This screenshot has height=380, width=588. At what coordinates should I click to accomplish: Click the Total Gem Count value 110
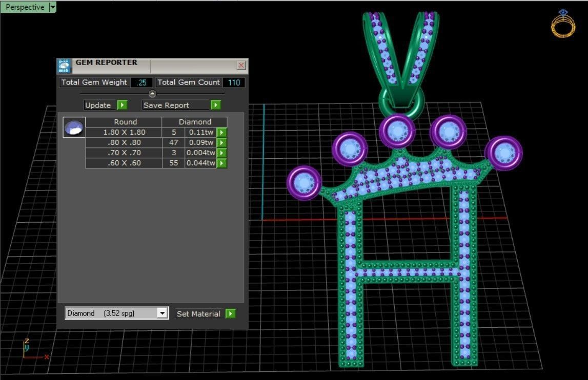click(234, 82)
